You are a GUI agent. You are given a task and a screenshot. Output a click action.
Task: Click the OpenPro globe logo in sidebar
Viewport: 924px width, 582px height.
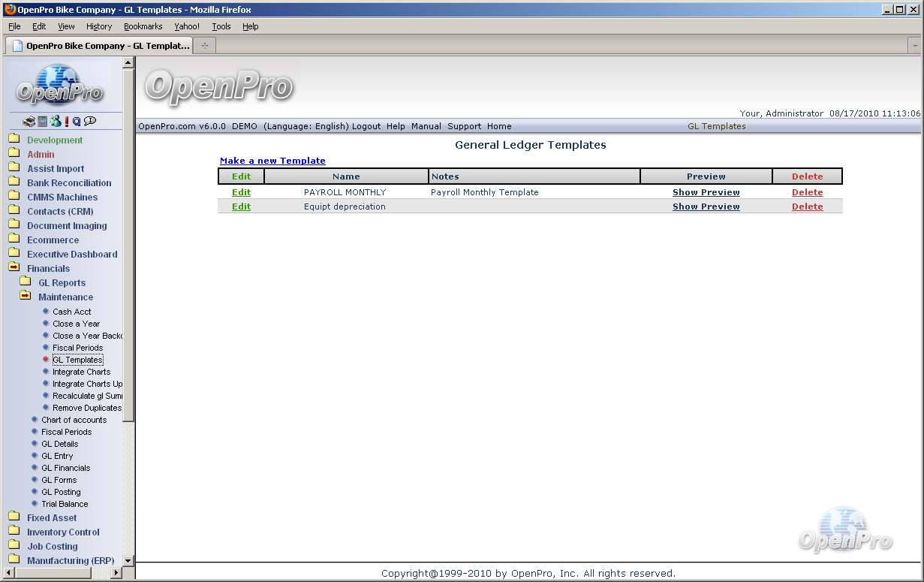[x=59, y=84]
